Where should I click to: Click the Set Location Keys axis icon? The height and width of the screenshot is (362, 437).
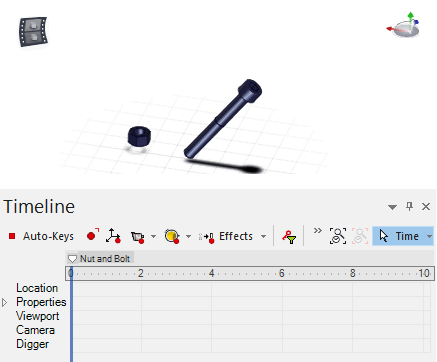(113, 236)
